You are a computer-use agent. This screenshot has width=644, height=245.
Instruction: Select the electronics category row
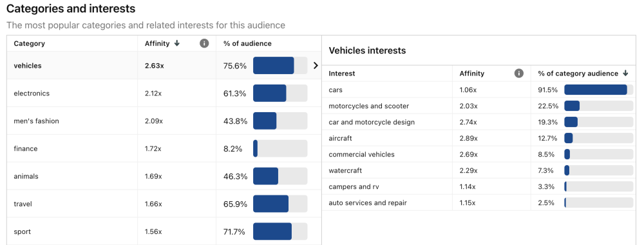(x=164, y=93)
